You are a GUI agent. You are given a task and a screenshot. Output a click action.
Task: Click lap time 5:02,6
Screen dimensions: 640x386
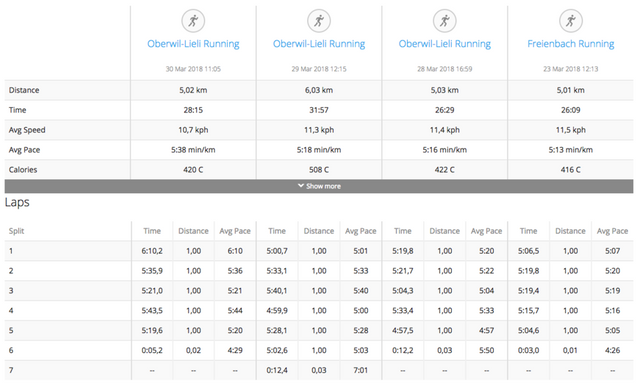click(277, 351)
